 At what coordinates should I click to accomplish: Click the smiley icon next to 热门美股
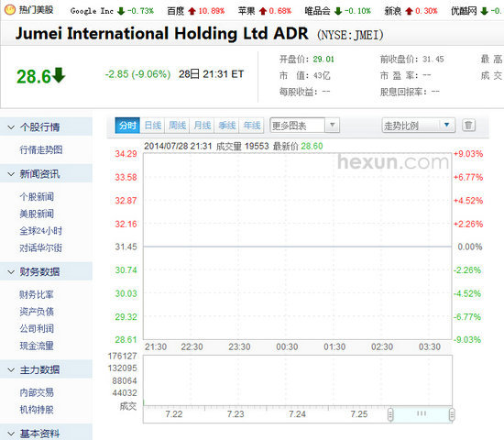(x=10, y=10)
